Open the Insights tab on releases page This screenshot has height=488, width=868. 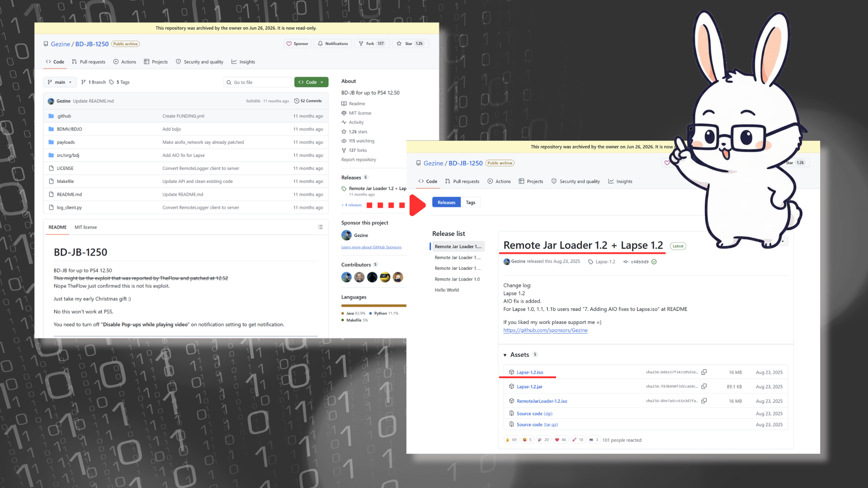click(x=620, y=182)
